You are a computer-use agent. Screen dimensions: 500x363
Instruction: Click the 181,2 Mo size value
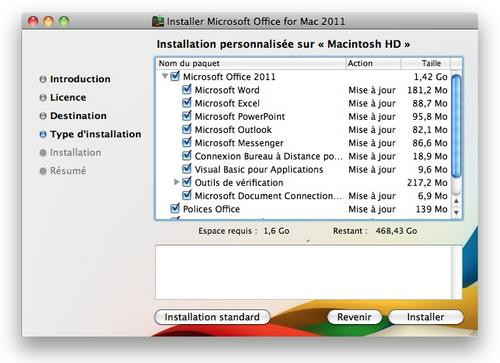[427, 90]
